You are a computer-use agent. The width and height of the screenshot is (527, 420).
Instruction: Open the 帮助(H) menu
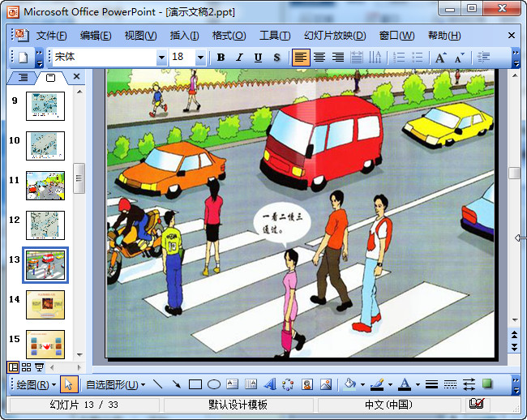coord(444,36)
